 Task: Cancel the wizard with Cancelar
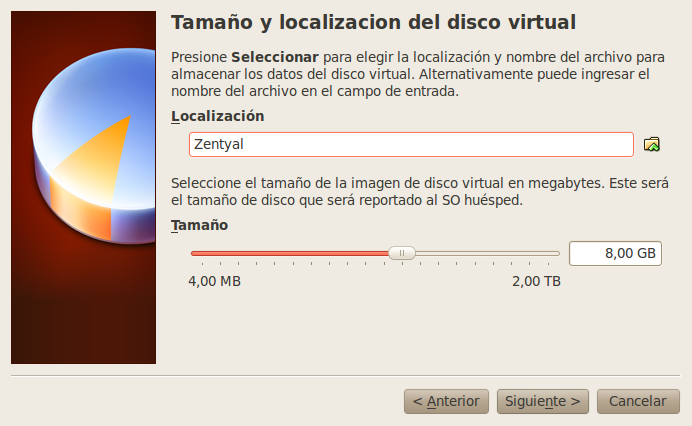click(x=638, y=401)
